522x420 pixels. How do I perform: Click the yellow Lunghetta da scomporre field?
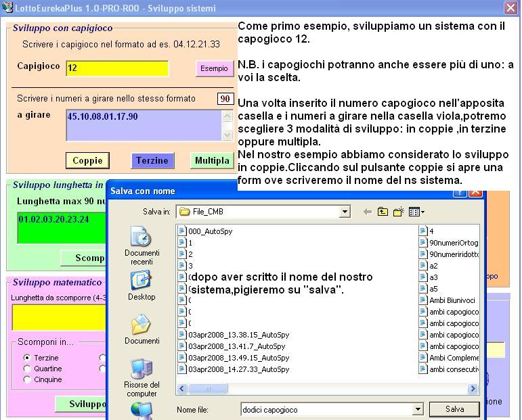point(59,318)
